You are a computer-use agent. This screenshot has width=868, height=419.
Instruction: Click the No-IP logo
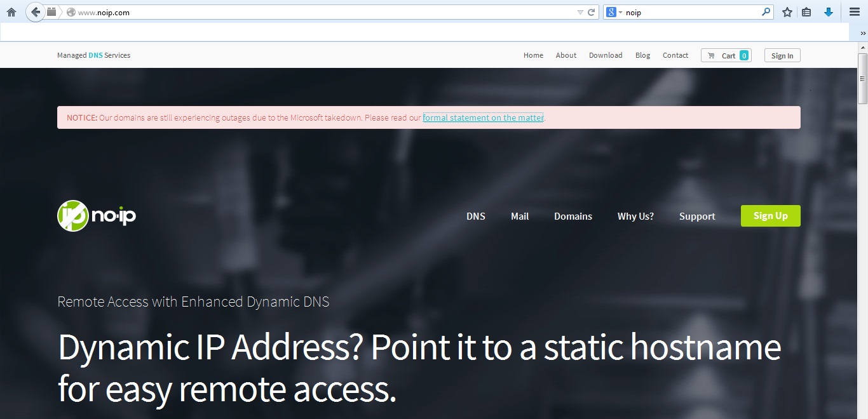97,216
